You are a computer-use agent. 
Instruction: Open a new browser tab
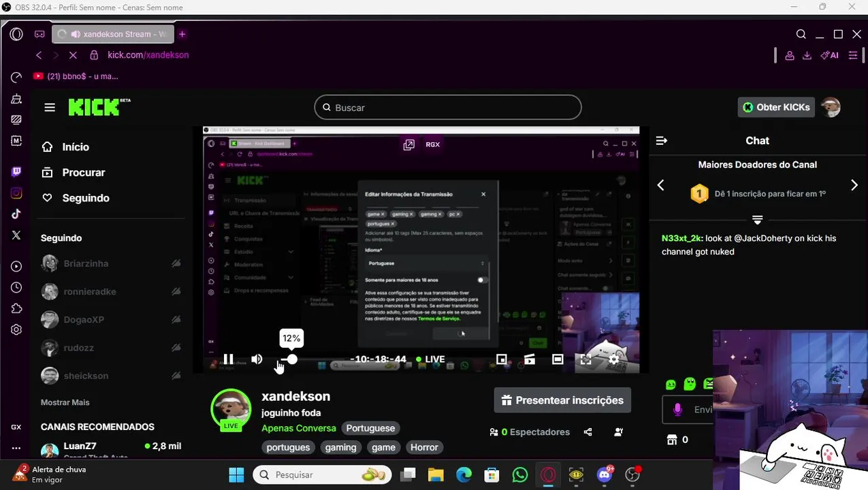(x=182, y=34)
